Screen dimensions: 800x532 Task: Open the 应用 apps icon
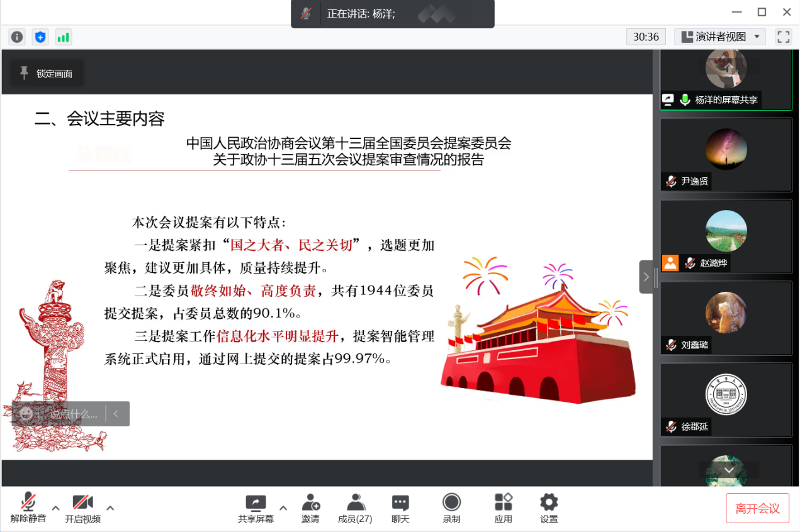[504, 508]
